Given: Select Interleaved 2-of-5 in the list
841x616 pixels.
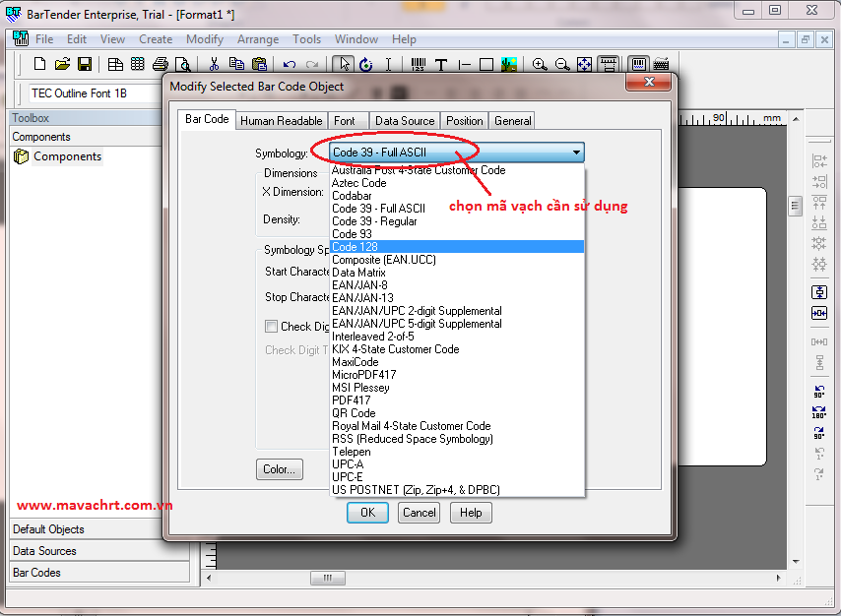Looking at the screenshot, I should tap(457, 337).
